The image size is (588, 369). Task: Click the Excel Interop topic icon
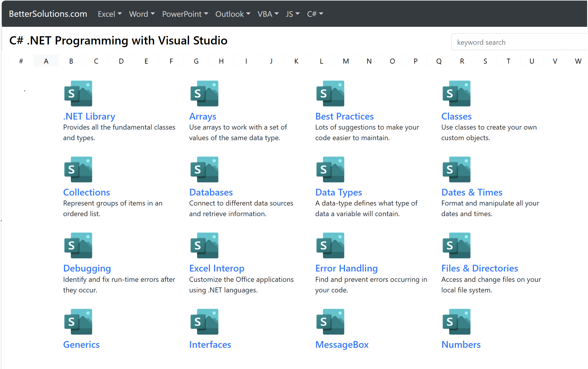coord(204,245)
